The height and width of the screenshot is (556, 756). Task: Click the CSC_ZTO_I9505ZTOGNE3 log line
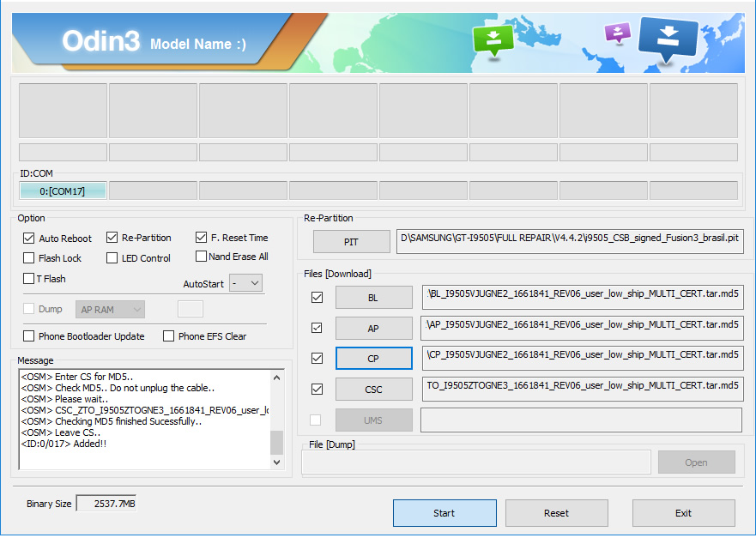pos(145,410)
